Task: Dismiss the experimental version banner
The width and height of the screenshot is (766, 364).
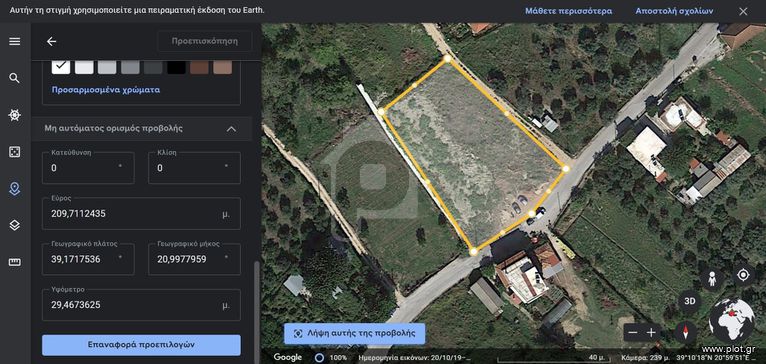Action: coord(743,11)
